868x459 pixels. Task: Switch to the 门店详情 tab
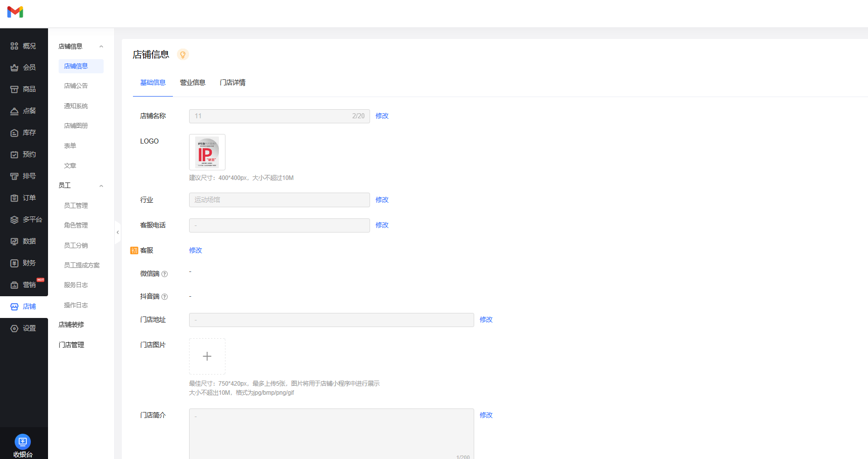coord(233,83)
